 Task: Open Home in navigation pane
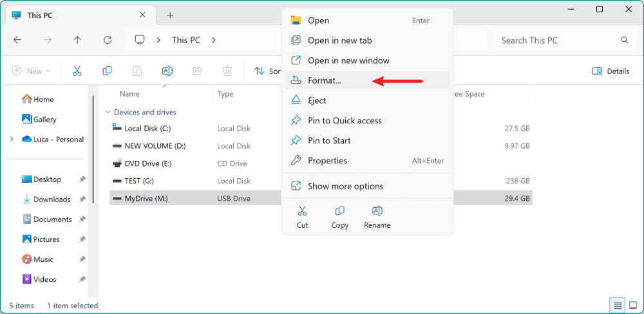[x=38, y=99]
